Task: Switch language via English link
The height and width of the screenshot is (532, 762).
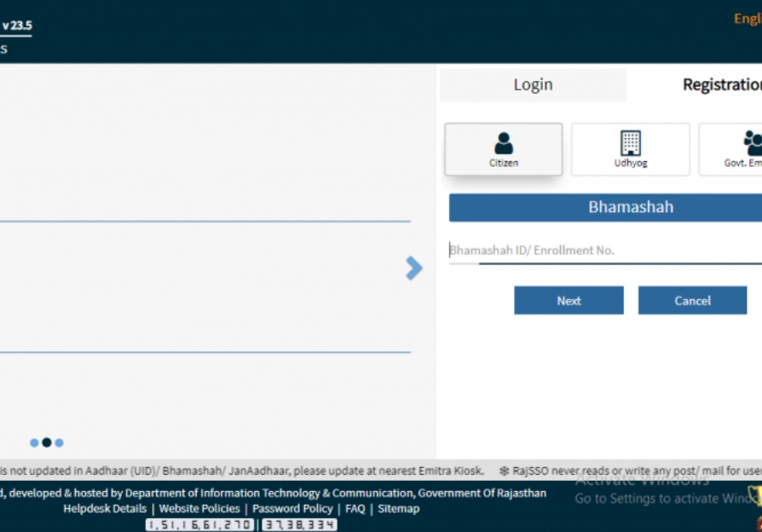Action: 748,19
